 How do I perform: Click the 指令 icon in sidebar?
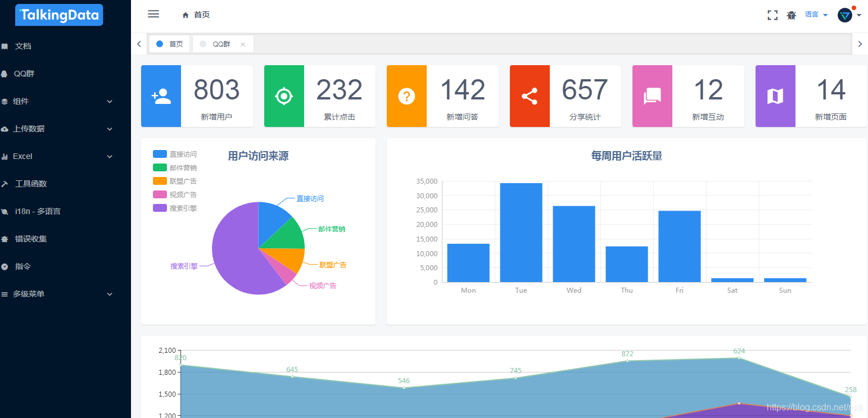coord(4,266)
